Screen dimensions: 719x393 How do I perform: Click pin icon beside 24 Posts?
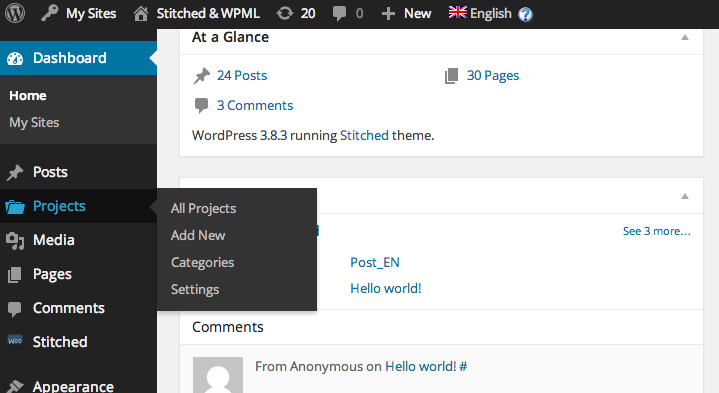point(201,76)
